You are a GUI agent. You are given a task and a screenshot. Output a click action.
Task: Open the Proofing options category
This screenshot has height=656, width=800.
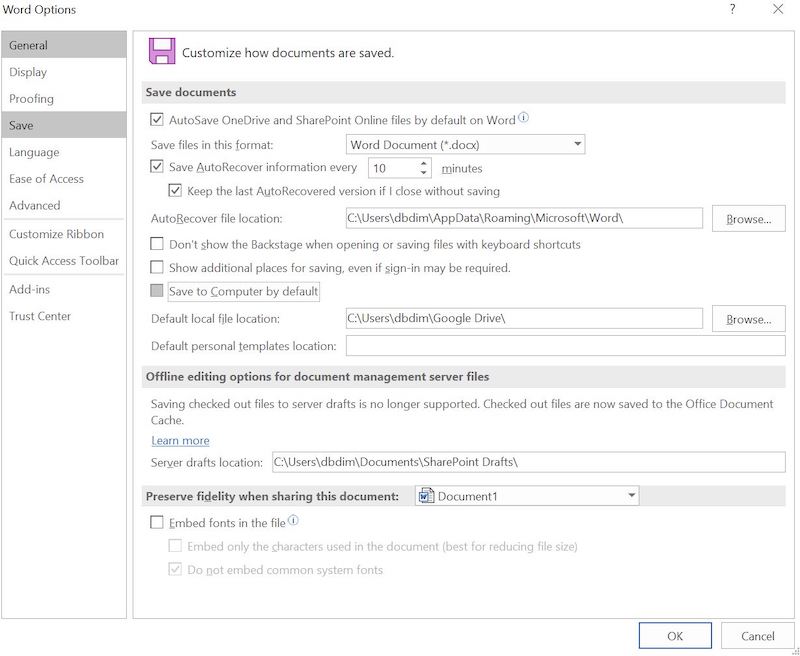[64, 98]
